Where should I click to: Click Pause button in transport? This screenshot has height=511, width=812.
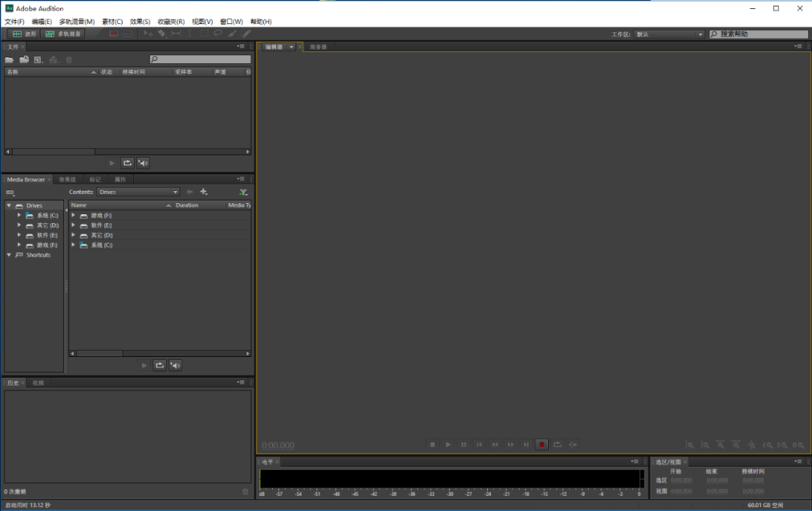click(x=463, y=445)
